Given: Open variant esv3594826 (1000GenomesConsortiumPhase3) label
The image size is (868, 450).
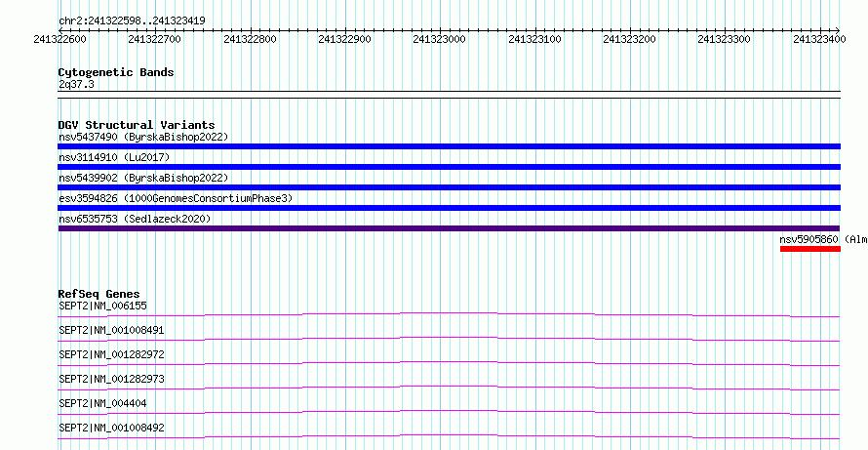Looking at the screenshot, I should coord(176,198).
